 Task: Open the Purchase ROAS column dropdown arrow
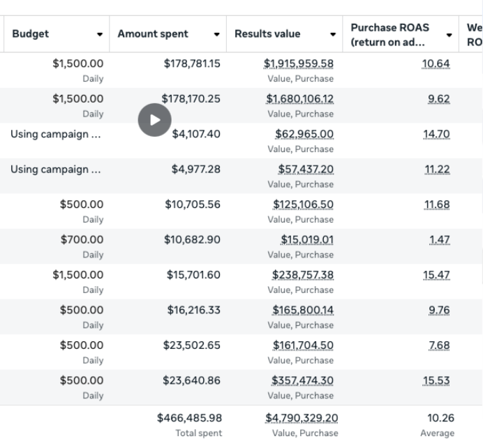449,35
